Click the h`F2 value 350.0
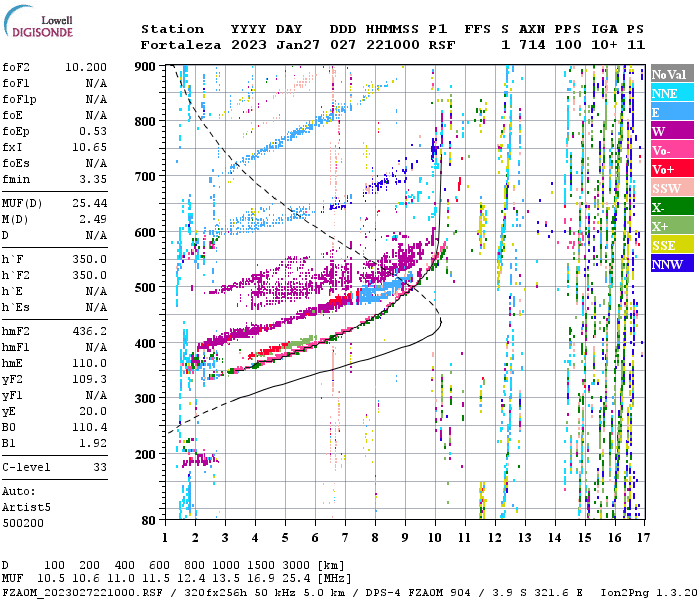Screen dimensions: 700x600 pyautogui.click(x=89, y=275)
